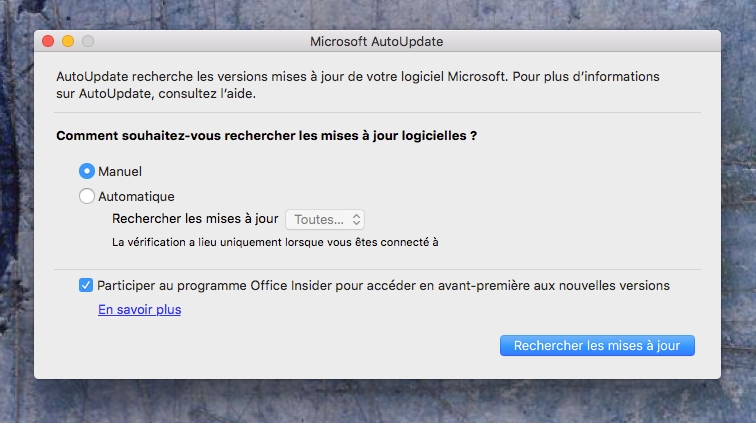Click the Rechercher les mises à jour label beside the dropdown
The image size is (756, 423).
click(195, 219)
